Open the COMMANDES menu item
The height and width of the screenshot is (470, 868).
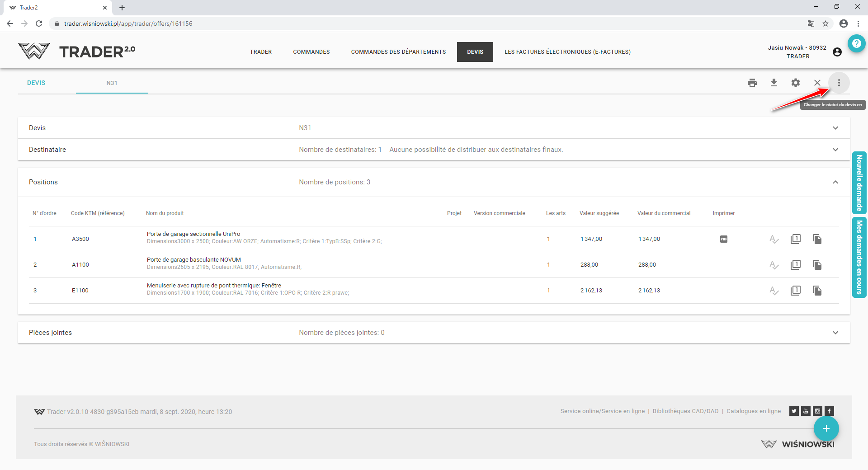[x=311, y=52]
